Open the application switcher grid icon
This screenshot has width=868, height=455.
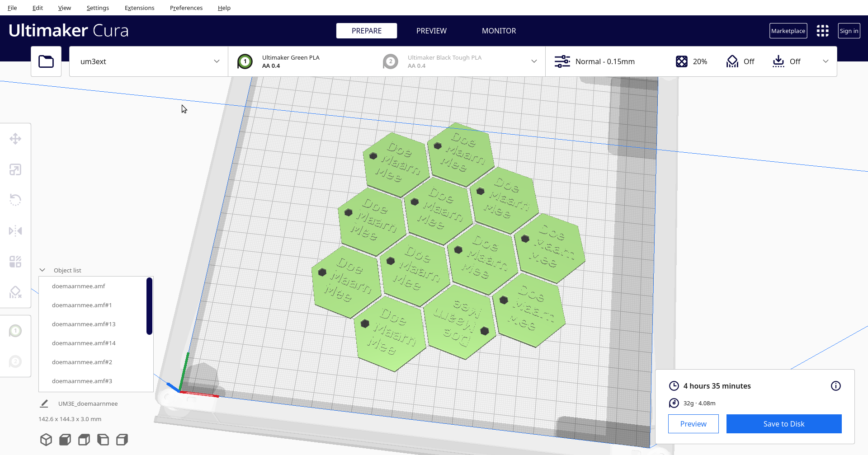(823, 31)
